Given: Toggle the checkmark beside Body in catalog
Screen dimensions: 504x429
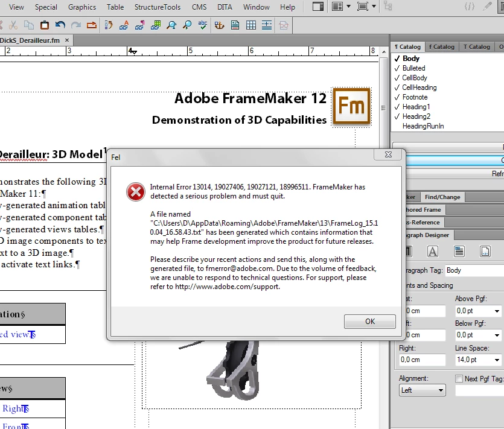Looking at the screenshot, I should coord(397,59).
